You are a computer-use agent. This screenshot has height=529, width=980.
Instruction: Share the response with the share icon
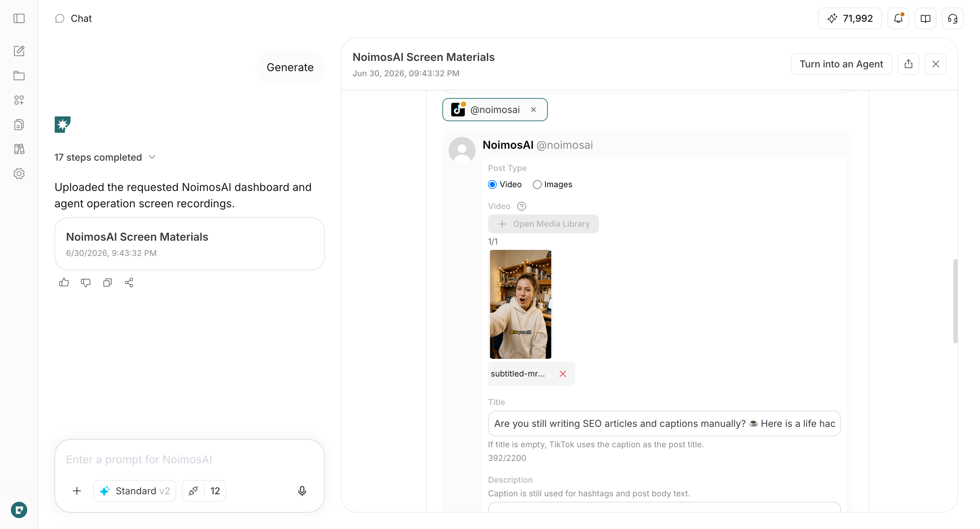(x=129, y=283)
